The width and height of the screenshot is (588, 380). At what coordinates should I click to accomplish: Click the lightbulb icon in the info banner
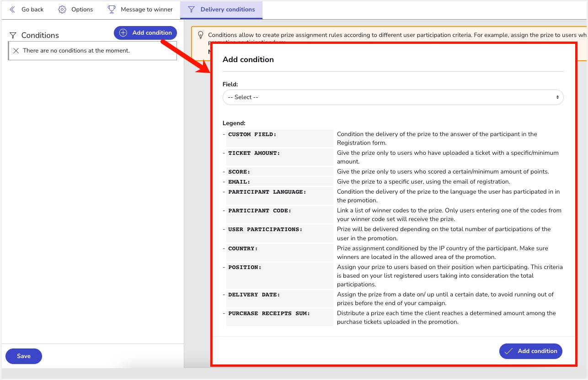[200, 35]
